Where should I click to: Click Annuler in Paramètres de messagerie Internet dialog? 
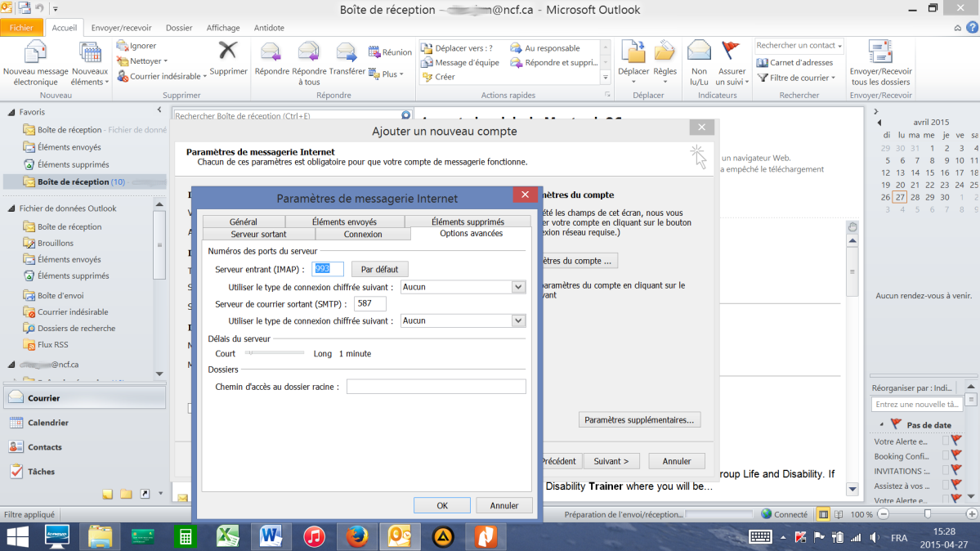[x=503, y=505]
